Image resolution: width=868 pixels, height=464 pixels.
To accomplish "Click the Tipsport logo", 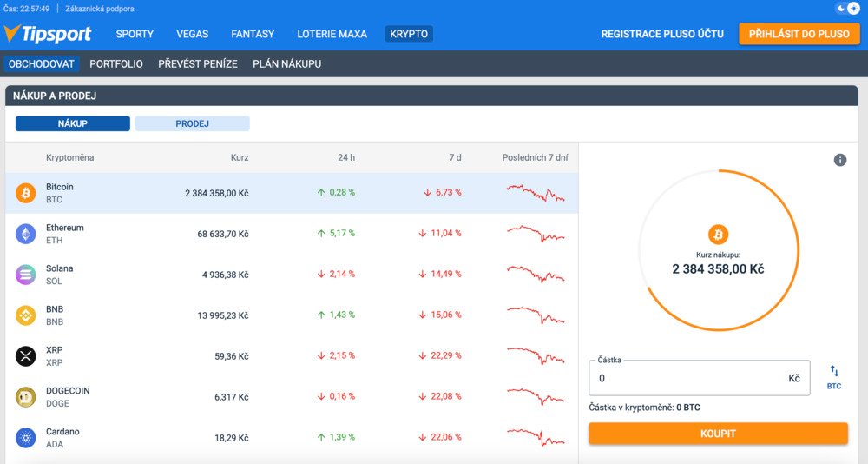I will pos(47,34).
